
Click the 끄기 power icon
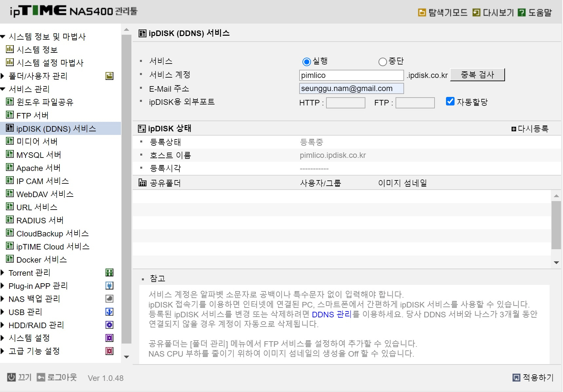11,377
